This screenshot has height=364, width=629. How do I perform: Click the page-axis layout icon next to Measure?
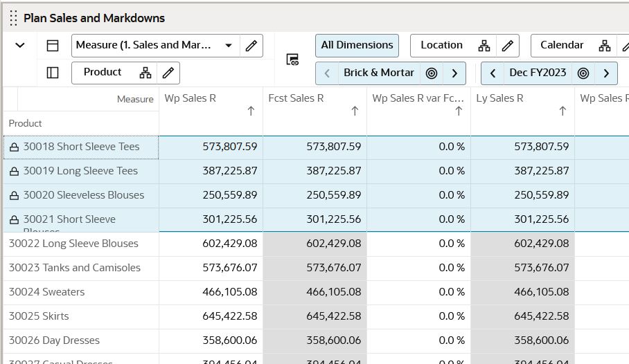click(x=53, y=45)
